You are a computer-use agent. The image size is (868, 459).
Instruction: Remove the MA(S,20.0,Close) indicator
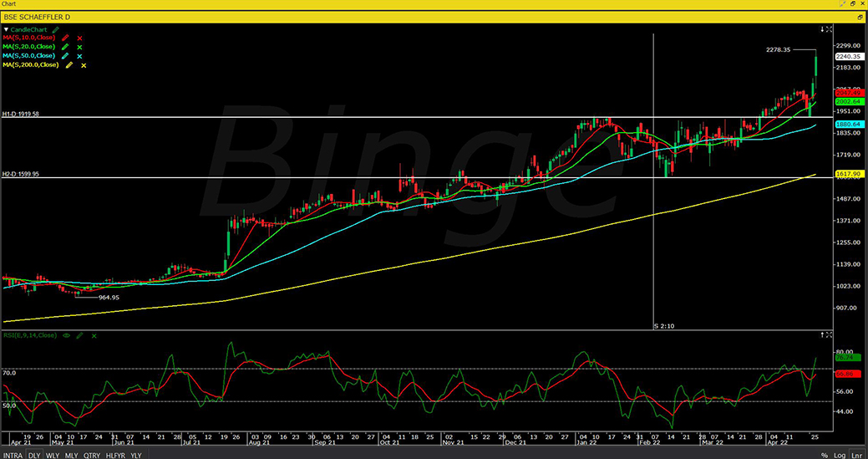(x=79, y=47)
